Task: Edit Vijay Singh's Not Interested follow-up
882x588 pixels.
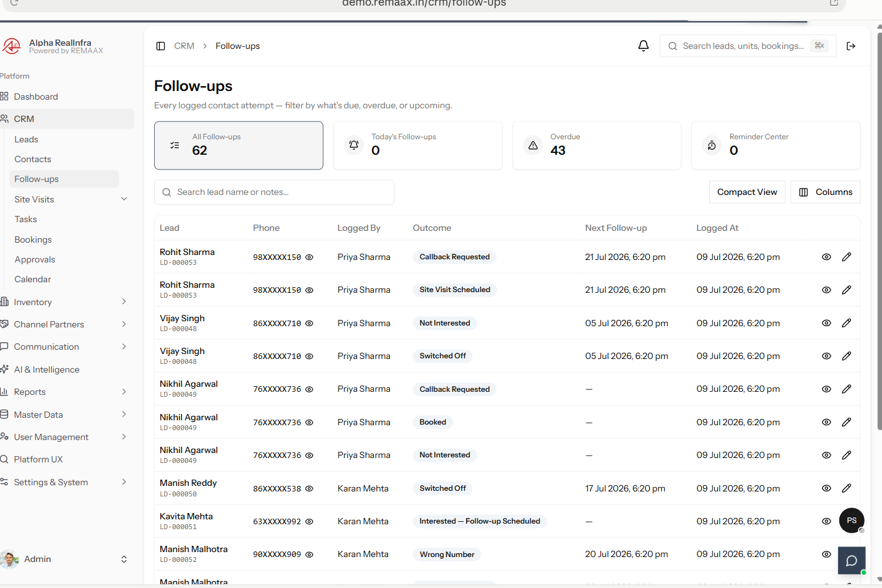Action: [x=847, y=323]
